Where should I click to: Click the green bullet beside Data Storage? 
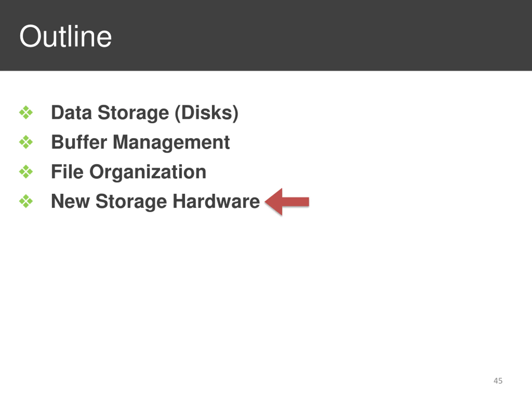click(26, 112)
